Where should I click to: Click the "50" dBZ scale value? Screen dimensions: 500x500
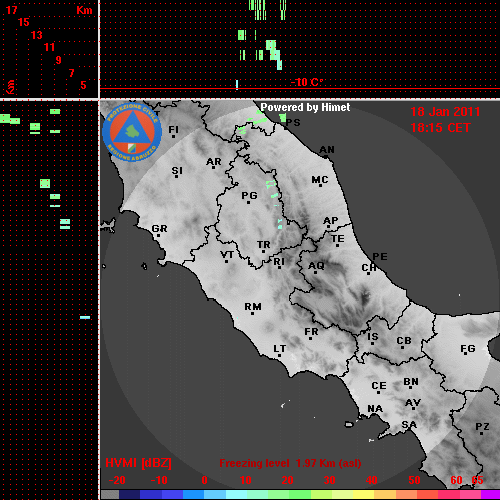point(414,480)
